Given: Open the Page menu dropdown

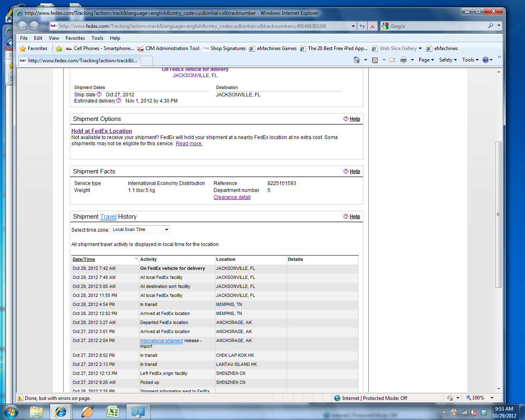Looking at the screenshot, I should [x=426, y=60].
